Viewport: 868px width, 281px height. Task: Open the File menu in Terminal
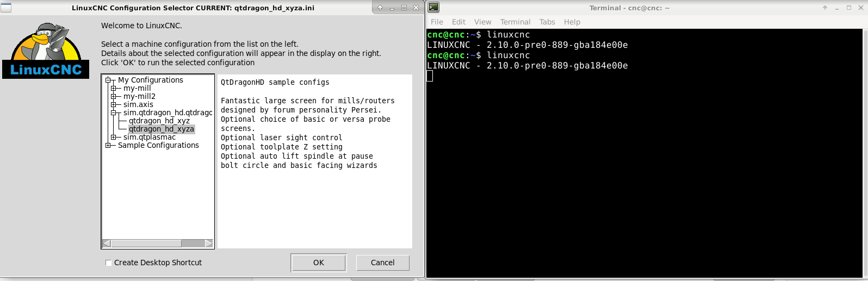(437, 22)
